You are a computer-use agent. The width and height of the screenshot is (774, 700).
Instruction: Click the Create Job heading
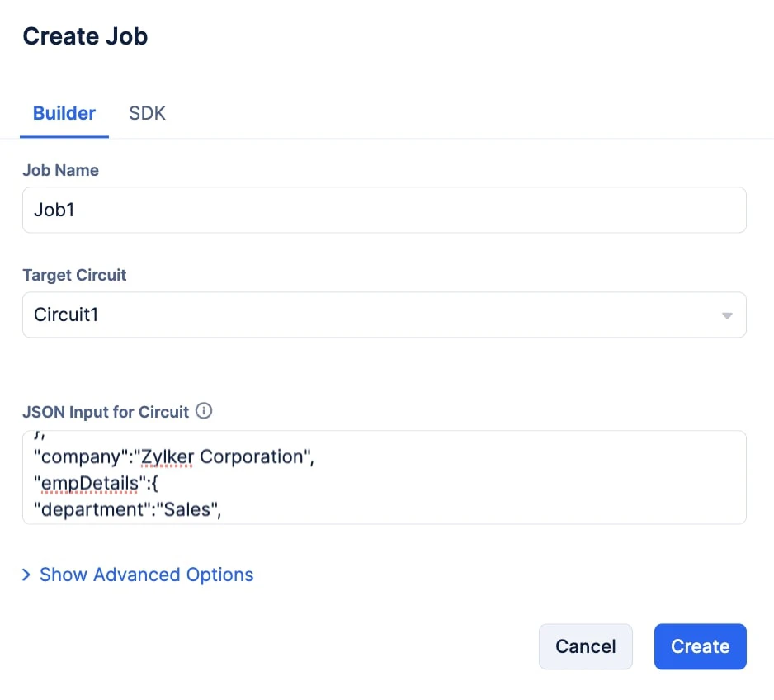coord(85,36)
